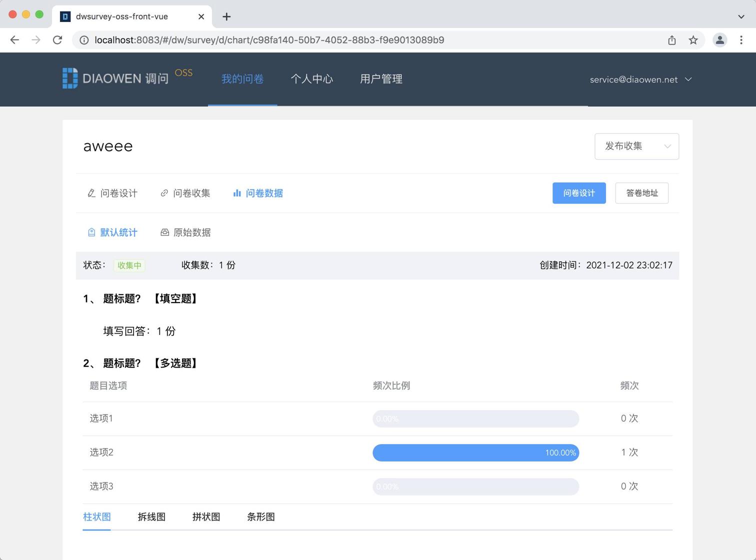Viewport: 756px width, 560px height.
Task: Open 我的问卷 in the top navigation
Action: click(242, 79)
